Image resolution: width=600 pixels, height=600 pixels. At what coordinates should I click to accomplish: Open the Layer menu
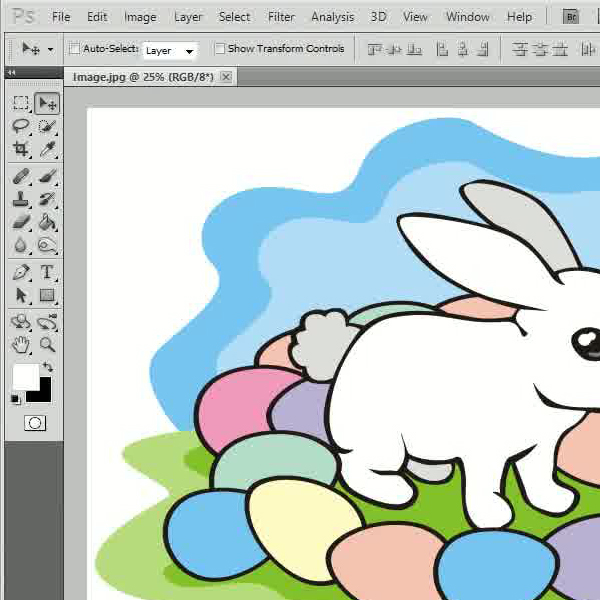188,17
